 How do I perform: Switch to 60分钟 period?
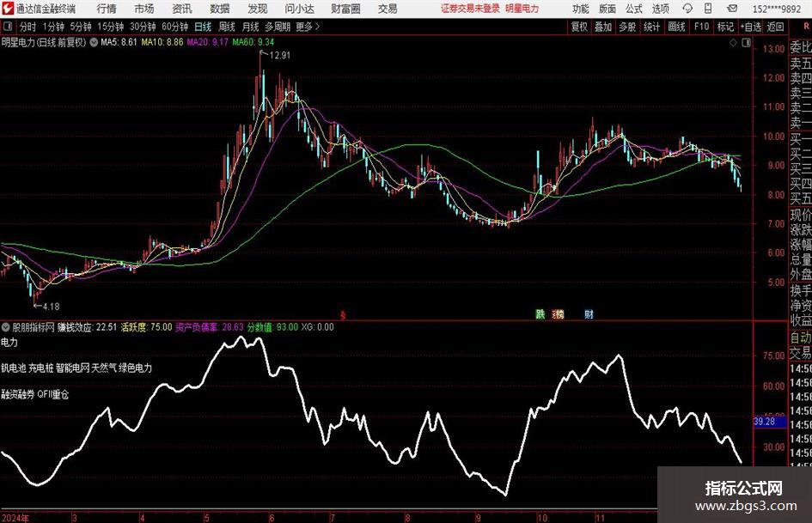(174, 27)
